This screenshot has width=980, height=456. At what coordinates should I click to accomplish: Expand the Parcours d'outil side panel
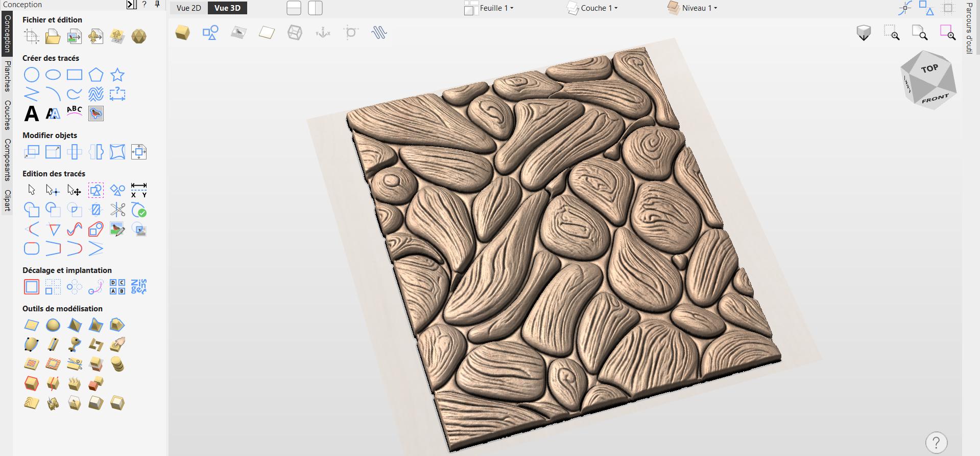pos(969,28)
